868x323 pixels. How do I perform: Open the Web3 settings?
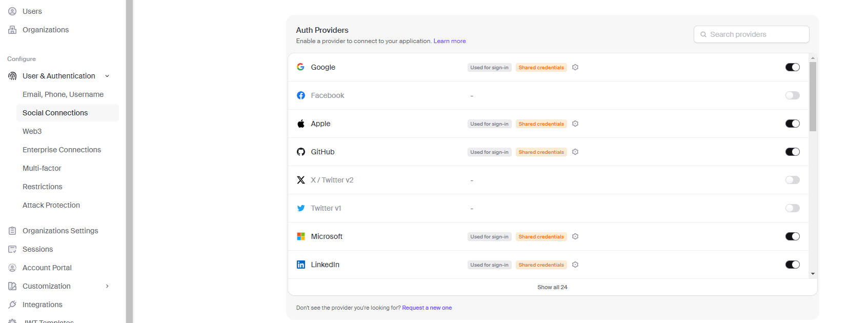(x=32, y=131)
